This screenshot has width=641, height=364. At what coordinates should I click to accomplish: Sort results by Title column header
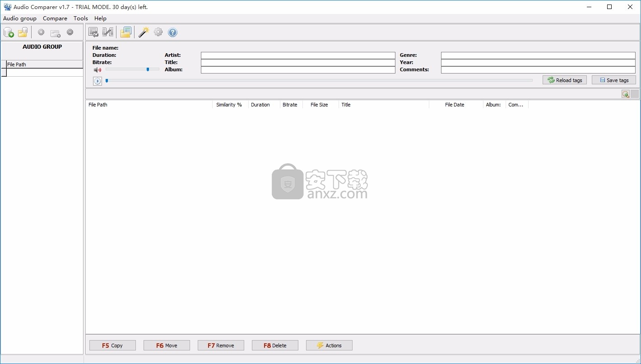(384, 105)
